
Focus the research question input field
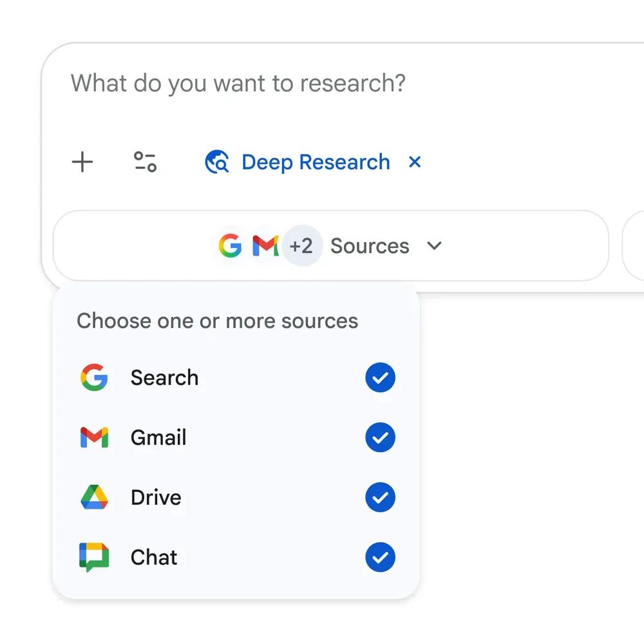238,83
